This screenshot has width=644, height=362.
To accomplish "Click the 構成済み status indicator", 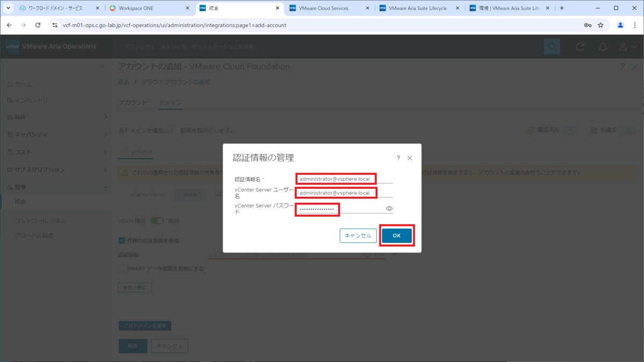I will click(552, 130).
